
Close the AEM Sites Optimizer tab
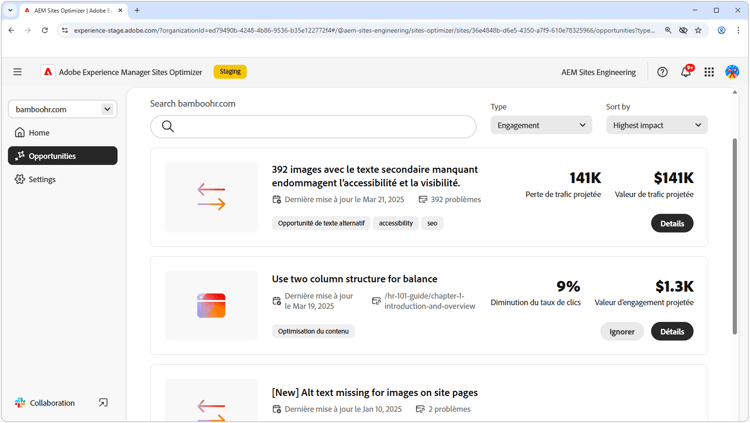[120, 10]
